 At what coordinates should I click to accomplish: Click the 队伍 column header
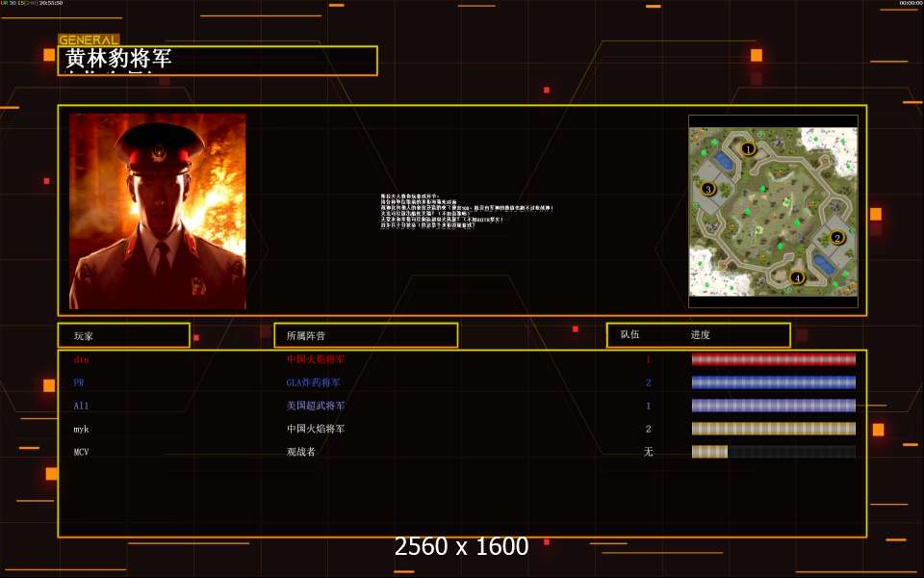629,334
